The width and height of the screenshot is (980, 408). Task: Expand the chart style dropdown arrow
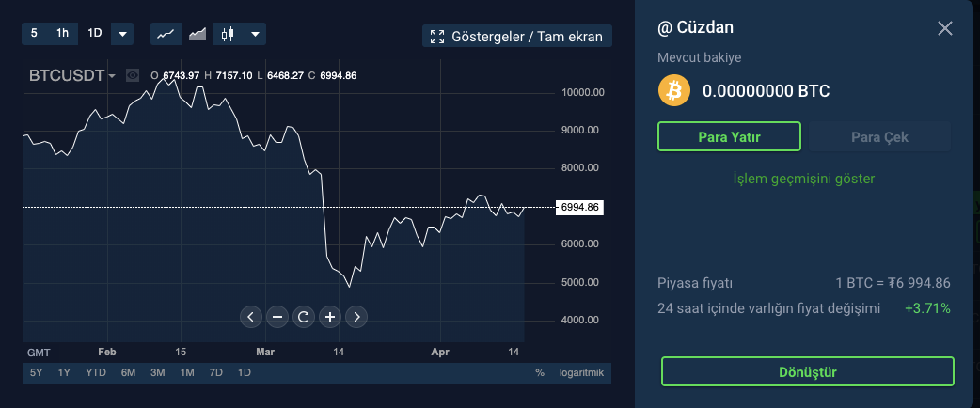click(255, 34)
